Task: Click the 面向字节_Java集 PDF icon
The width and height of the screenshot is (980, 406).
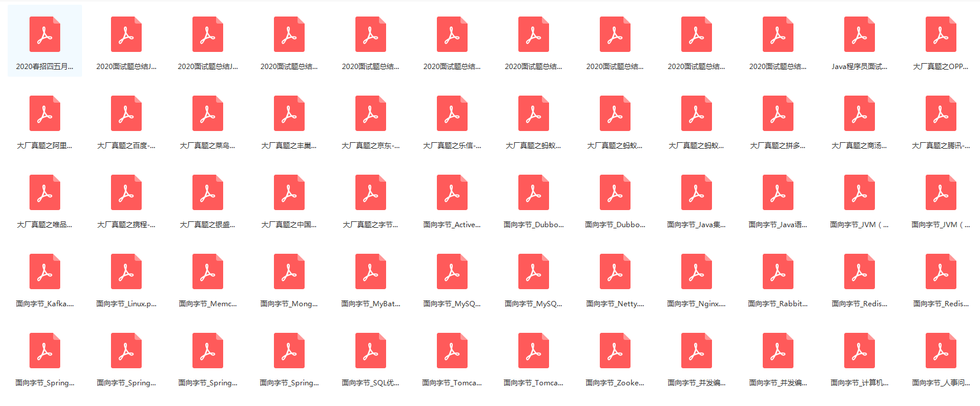Action: (x=697, y=192)
